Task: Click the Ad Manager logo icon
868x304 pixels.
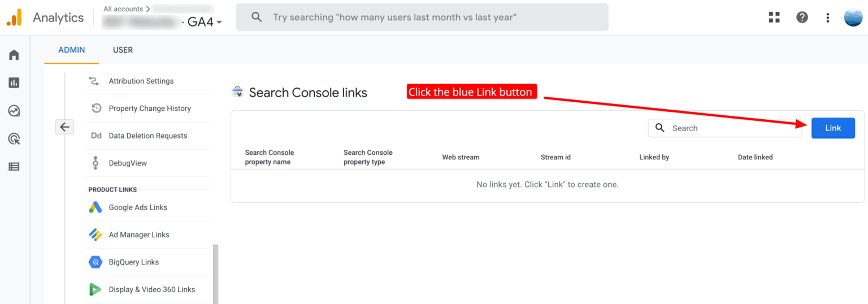Action: pos(96,234)
